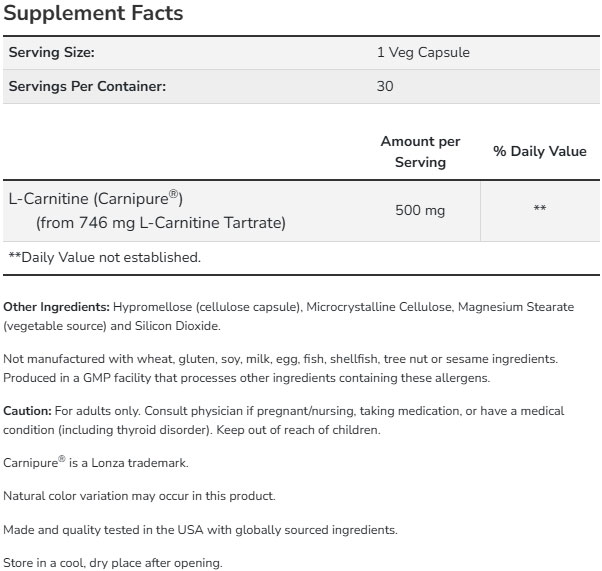Click the L-Carnitine (Carnipure) ingredient name
Screen dimensions: 602x571
[x=96, y=198]
